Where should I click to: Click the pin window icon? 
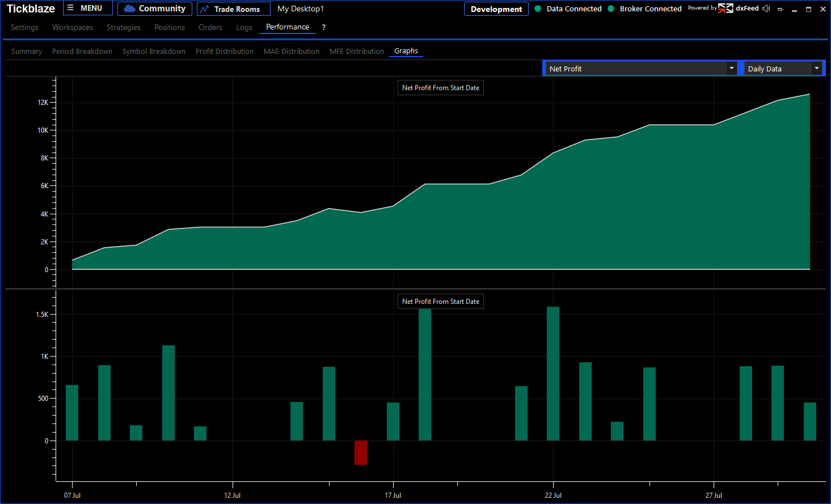pos(781,9)
